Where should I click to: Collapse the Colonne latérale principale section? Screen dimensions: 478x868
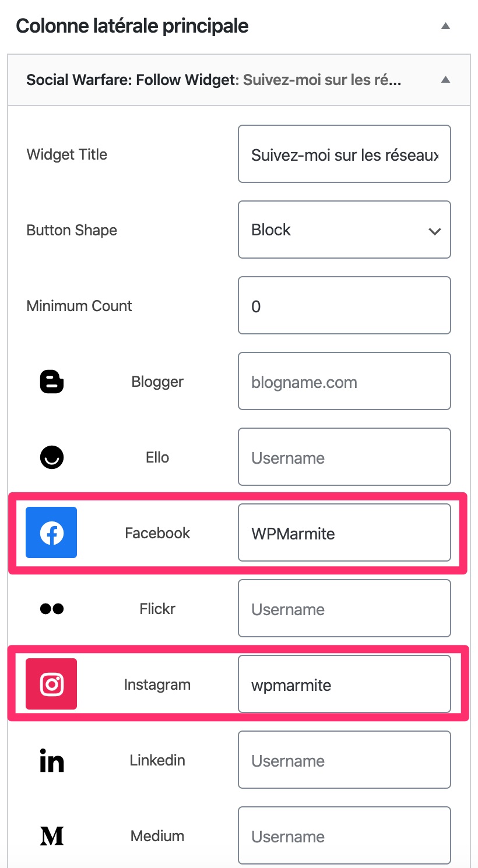(445, 26)
